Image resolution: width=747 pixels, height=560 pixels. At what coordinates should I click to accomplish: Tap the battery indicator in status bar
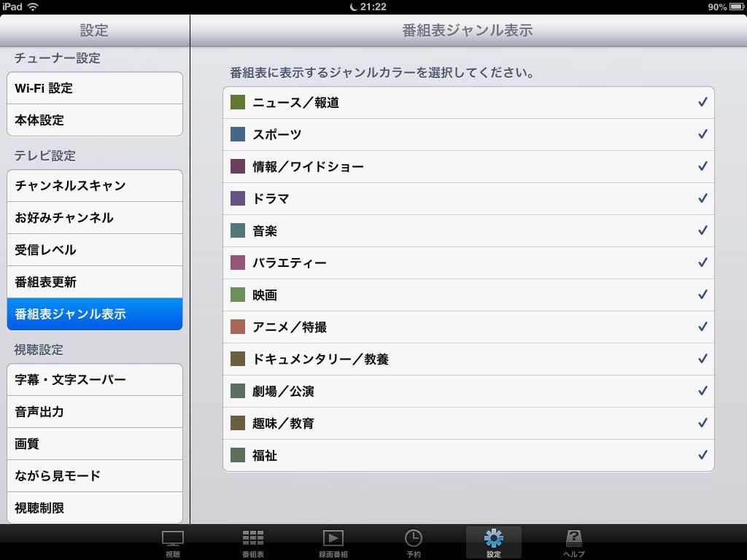click(x=733, y=7)
